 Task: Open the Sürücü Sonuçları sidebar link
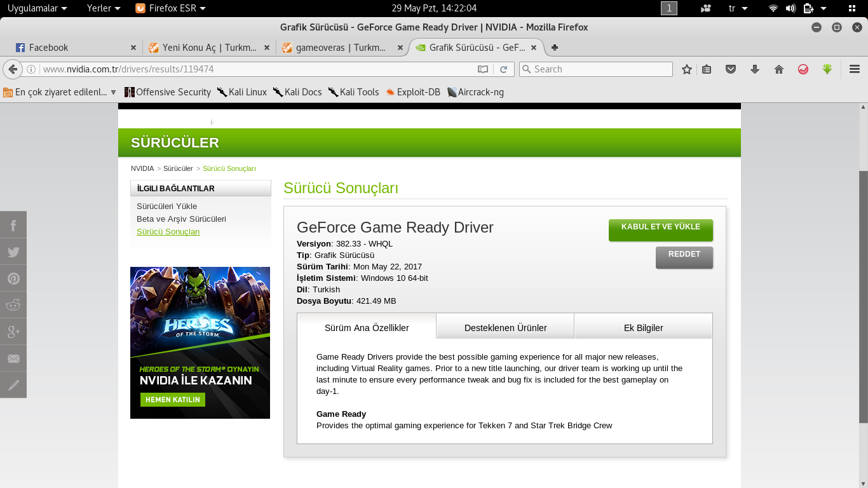point(168,232)
